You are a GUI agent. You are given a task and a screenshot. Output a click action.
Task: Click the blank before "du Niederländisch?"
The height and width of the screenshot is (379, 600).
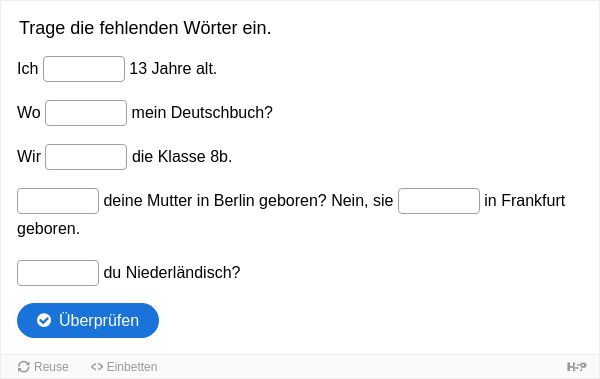click(x=58, y=273)
